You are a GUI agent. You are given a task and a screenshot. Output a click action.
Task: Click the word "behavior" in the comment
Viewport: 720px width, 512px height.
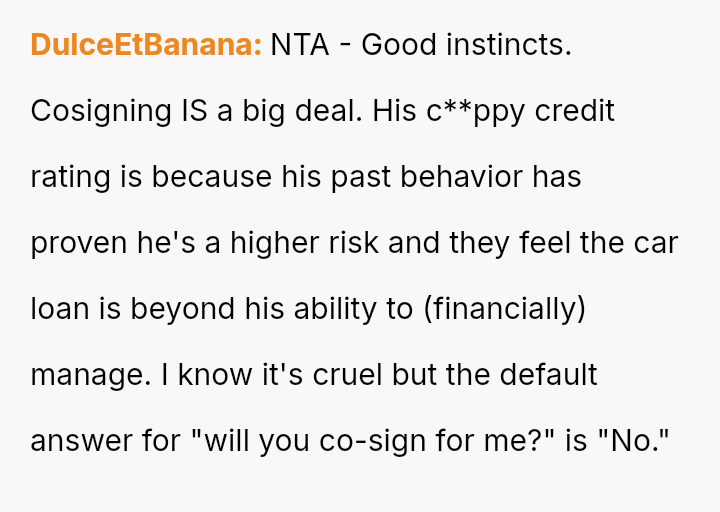461,177
